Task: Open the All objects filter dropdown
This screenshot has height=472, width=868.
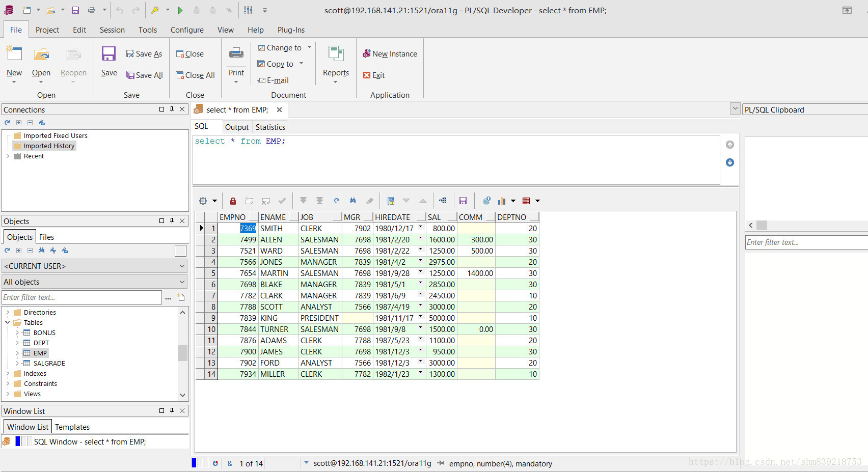Action: (95, 282)
